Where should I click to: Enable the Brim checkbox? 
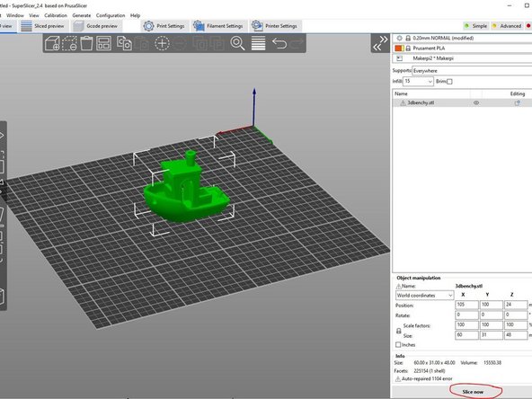tap(449, 82)
